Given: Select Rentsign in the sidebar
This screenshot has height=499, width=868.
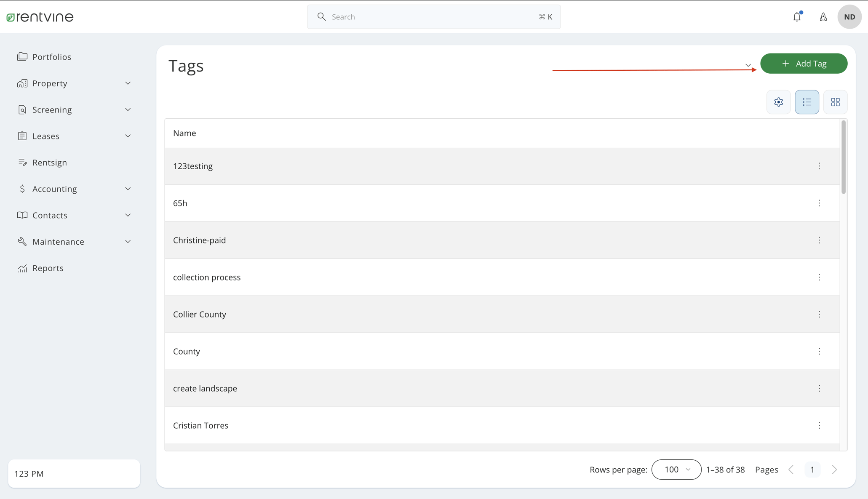Looking at the screenshot, I should [50, 162].
